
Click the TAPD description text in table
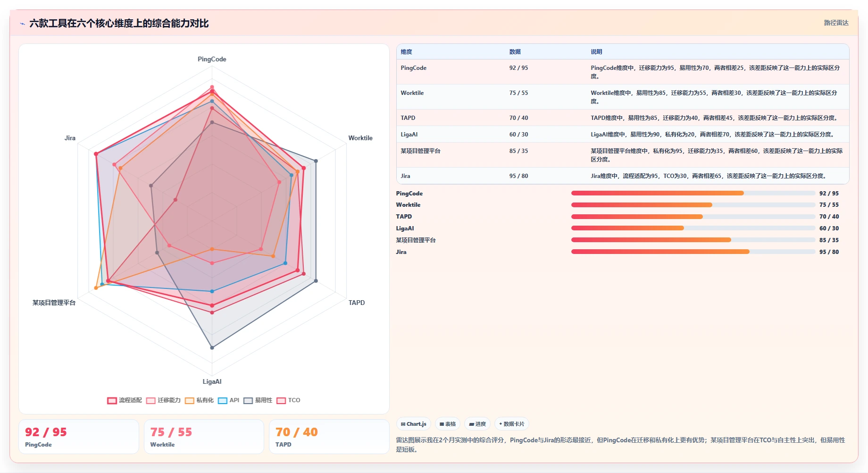[715, 118]
